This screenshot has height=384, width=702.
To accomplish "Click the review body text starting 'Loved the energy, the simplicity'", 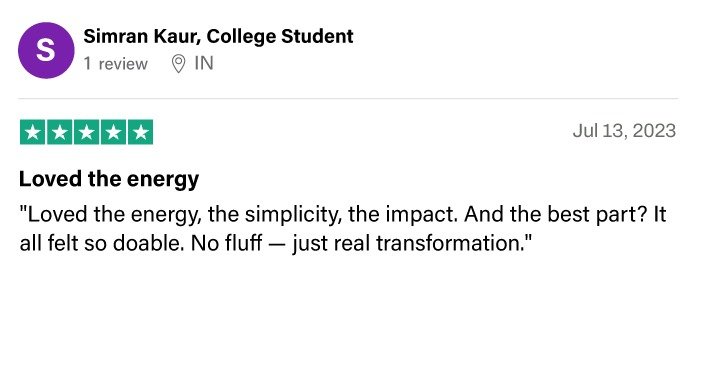I will [343, 229].
